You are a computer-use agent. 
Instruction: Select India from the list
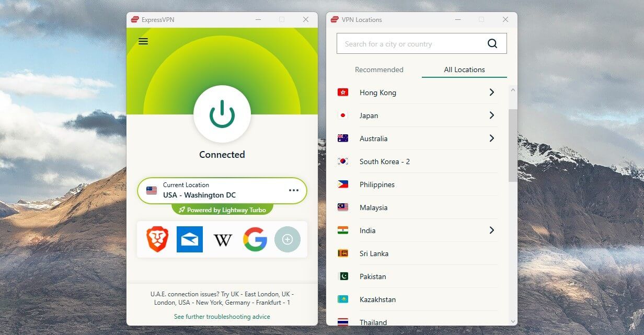pos(367,230)
